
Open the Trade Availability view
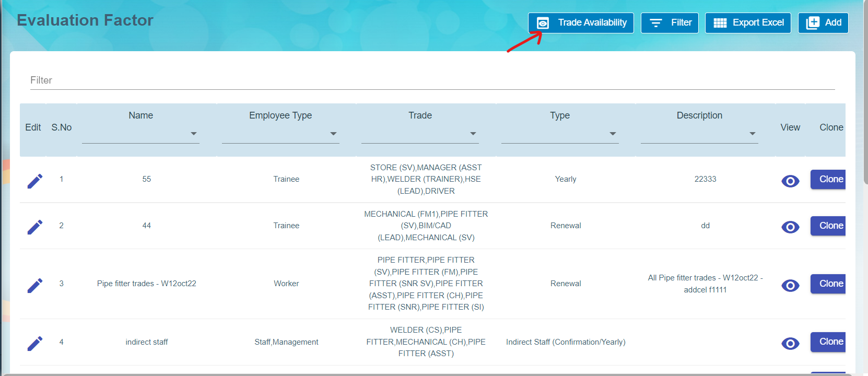pos(581,23)
